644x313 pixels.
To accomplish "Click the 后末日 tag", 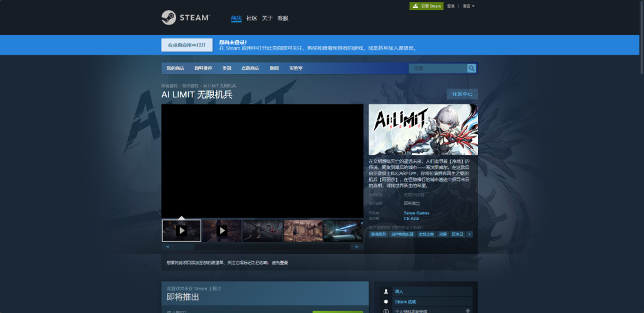I will (x=457, y=234).
